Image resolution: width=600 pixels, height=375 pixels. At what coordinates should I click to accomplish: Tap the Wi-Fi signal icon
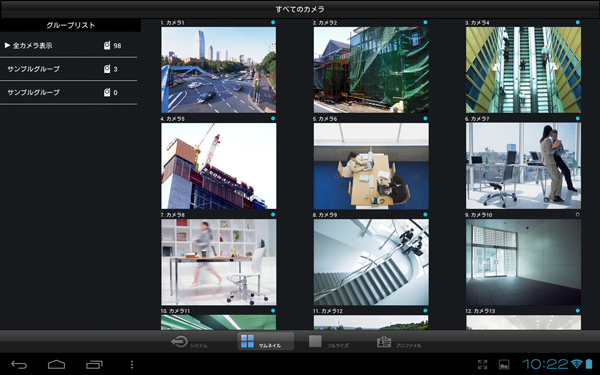pyautogui.click(x=577, y=364)
